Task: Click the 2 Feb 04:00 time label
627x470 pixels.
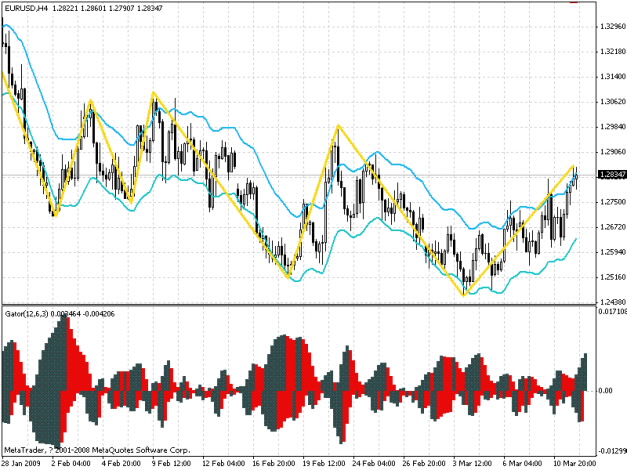Action: [x=71, y=463]
